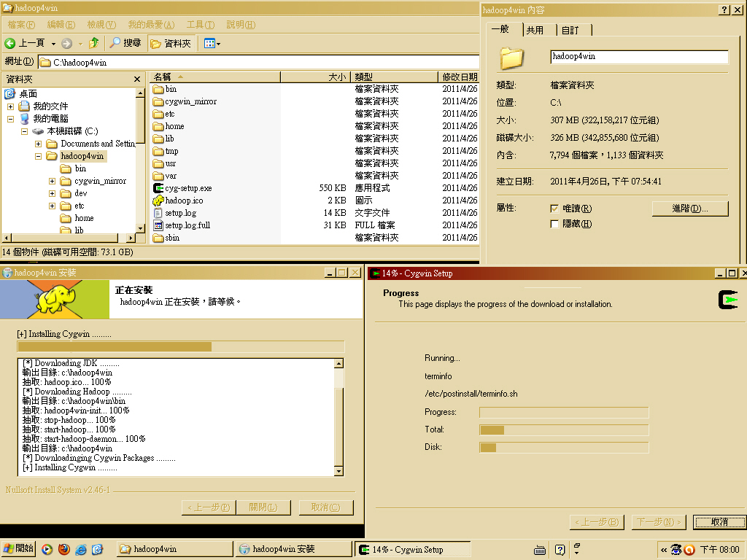Select the hadoop.ico elephant icon file
Image resolution: width=747 pixels, height=560 pixels.
click(158, 201)
